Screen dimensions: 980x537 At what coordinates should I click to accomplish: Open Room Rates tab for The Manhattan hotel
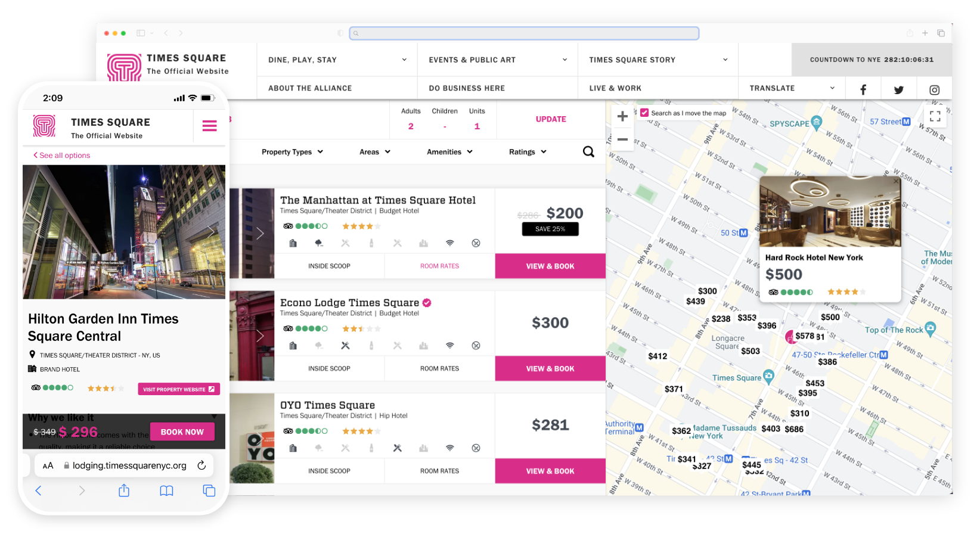(439, 266)
